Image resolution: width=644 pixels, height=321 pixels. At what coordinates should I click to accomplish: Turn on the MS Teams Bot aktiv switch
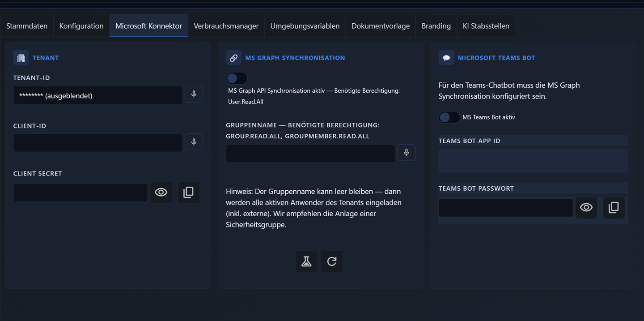point(449,117)
